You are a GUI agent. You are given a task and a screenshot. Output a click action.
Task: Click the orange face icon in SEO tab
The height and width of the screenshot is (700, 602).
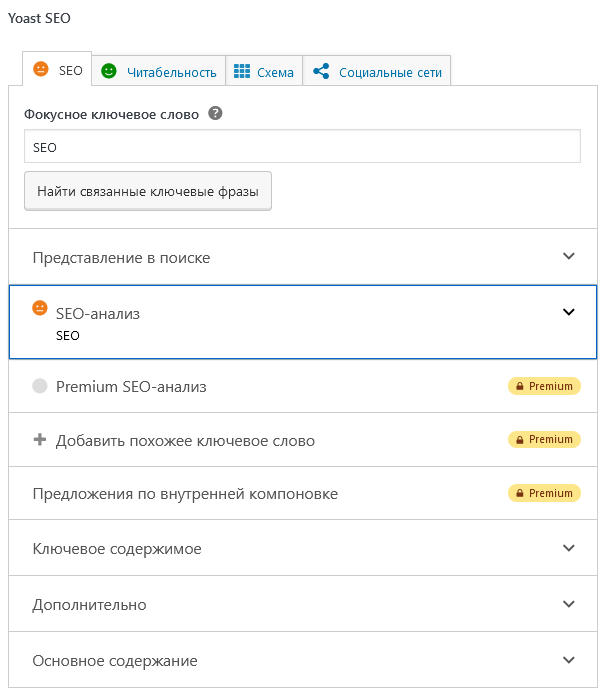click(41, 69)
